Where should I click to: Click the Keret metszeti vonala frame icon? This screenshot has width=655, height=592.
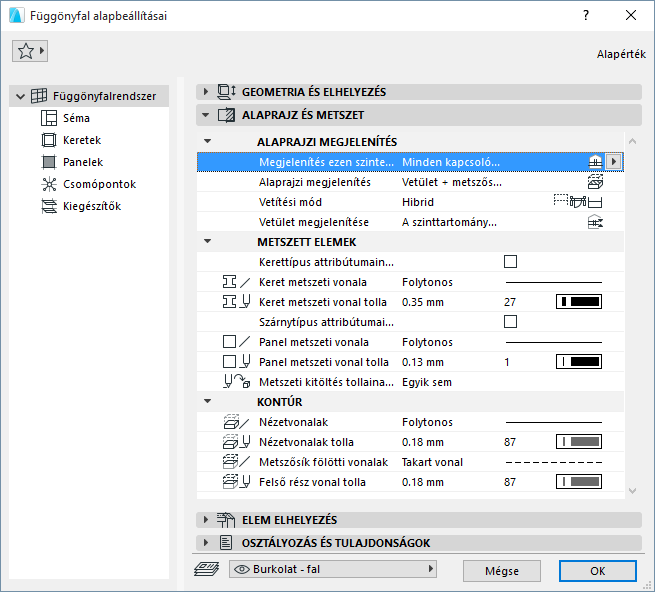236,282
